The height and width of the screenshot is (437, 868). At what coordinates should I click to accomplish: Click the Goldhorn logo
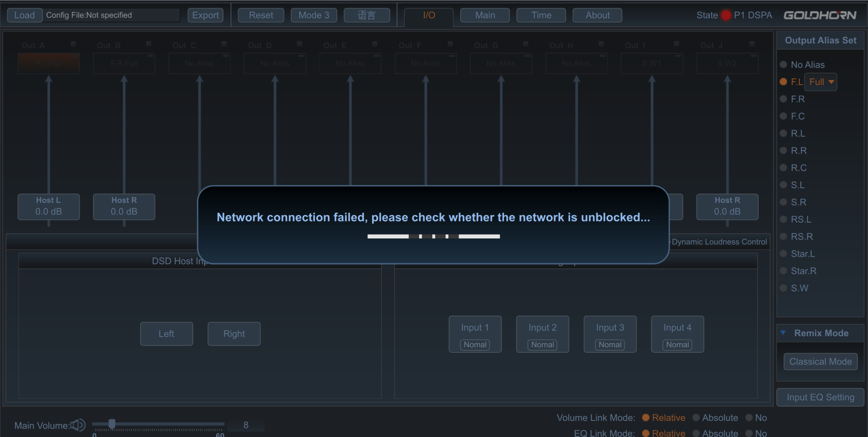click(820, 15)
